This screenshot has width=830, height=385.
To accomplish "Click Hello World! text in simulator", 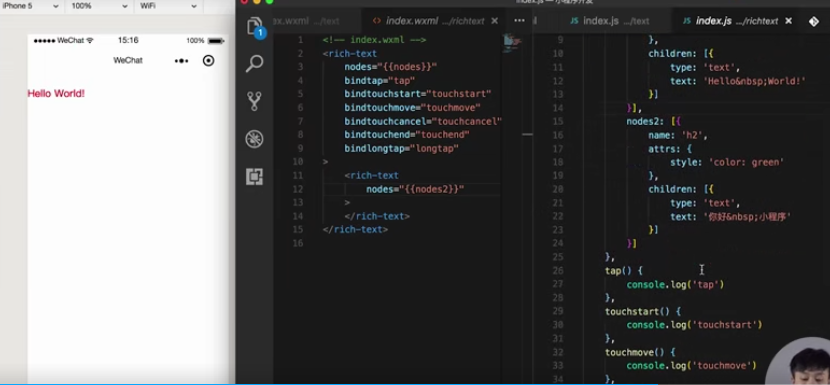I will click(56, 94).
